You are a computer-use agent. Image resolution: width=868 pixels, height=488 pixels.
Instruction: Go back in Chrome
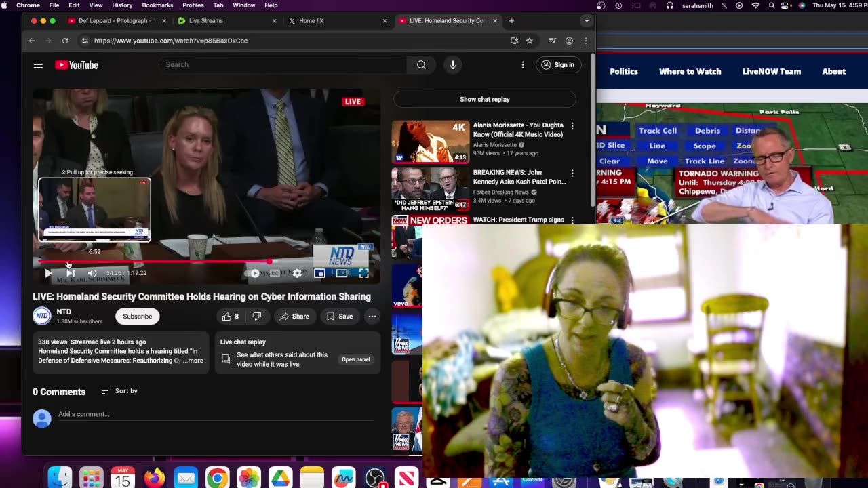(32, 41)
